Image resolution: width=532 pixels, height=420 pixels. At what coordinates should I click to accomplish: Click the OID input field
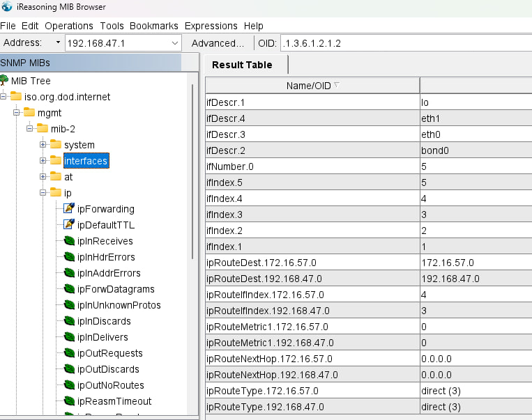tap(404, 43)
